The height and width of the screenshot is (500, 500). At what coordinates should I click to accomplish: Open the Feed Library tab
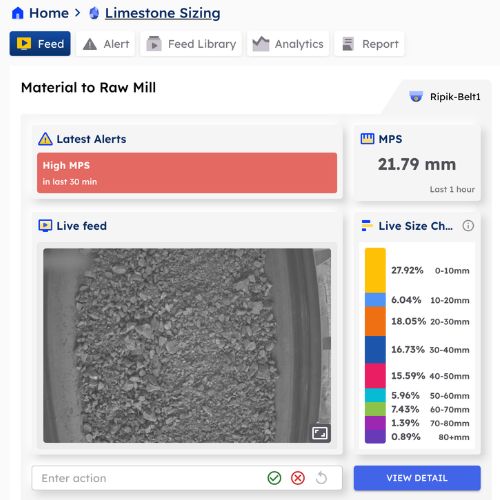pyautogui.click(x=191, y=44)
